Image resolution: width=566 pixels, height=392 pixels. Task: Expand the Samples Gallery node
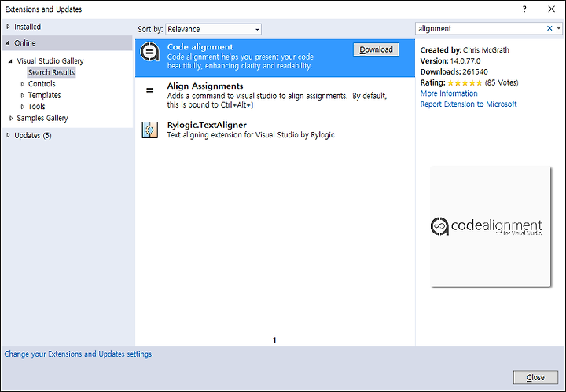click(11, 119)
